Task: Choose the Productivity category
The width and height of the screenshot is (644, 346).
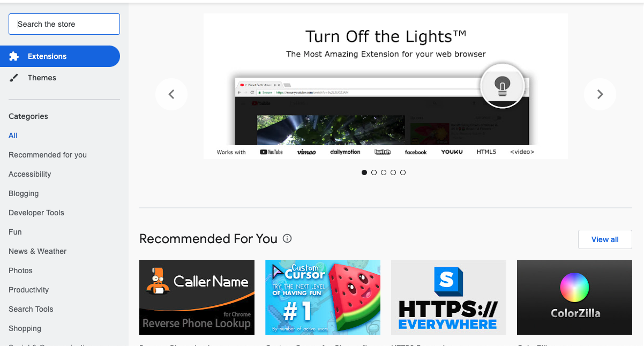Action: pos(29,290)
